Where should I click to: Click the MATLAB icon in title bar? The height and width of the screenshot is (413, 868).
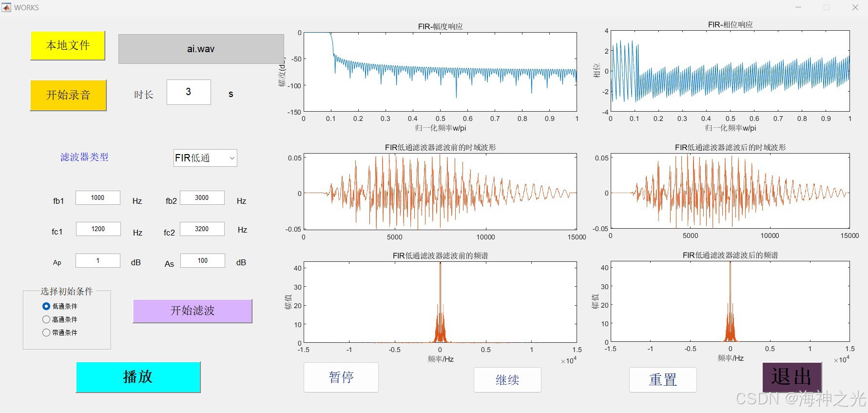[6, 7]
